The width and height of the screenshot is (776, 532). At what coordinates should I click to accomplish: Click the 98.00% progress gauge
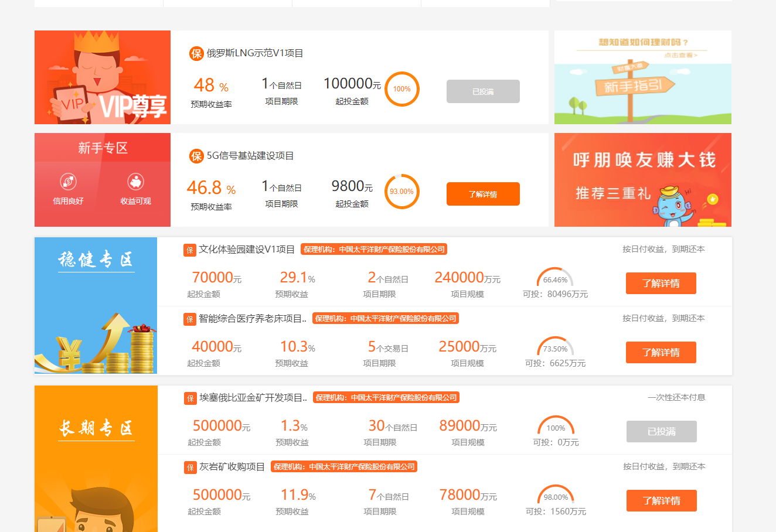(556, 495)
